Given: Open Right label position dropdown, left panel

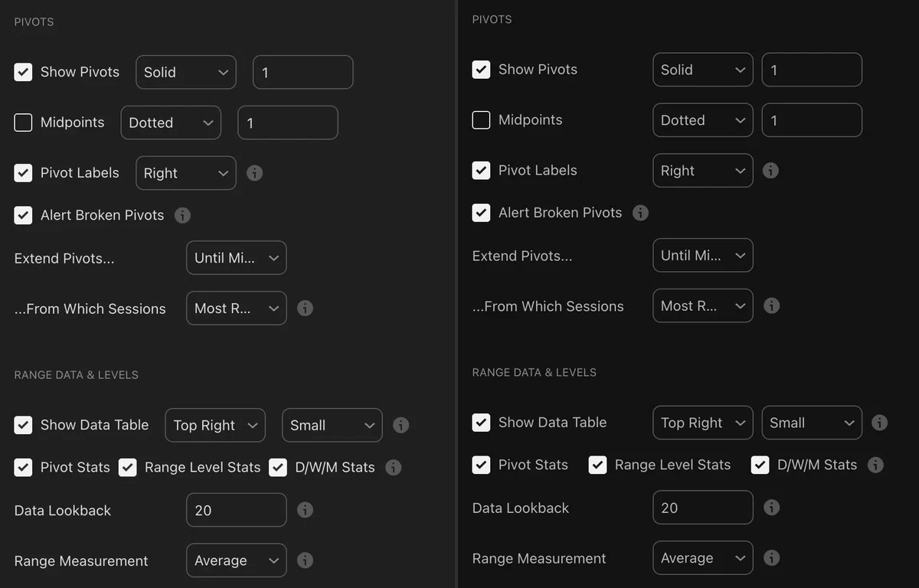Looking at the screenshot, I should pos(186,173).
